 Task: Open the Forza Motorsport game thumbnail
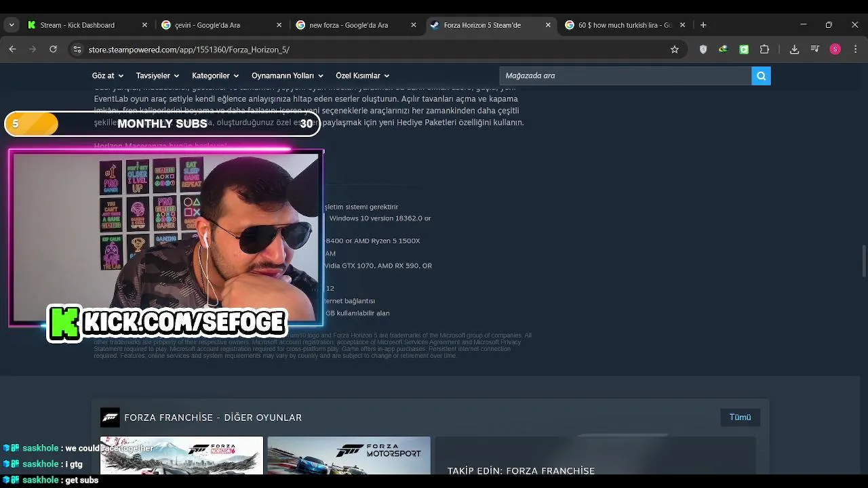(349, 455)
